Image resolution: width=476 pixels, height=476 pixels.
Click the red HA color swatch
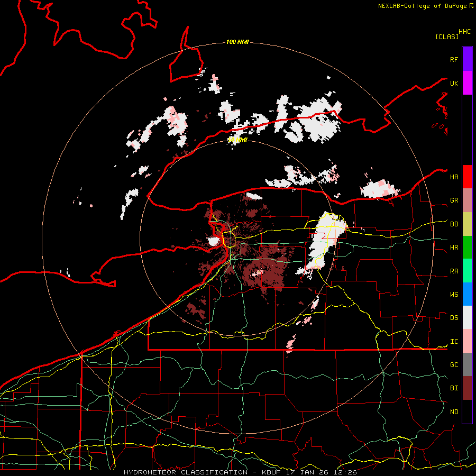467,177
